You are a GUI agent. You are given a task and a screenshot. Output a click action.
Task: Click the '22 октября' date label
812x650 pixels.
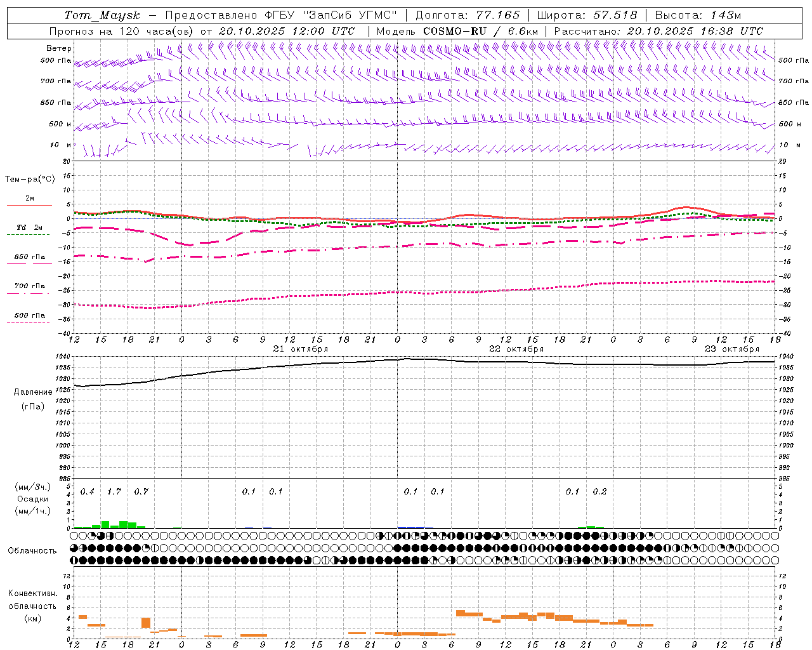pyautogui.click(x=516, y=349)
